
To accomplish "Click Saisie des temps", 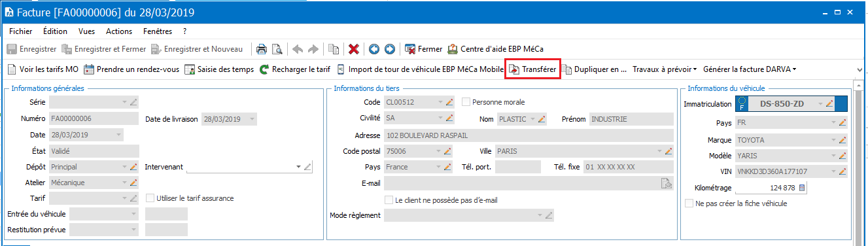I will click(219, 69).
